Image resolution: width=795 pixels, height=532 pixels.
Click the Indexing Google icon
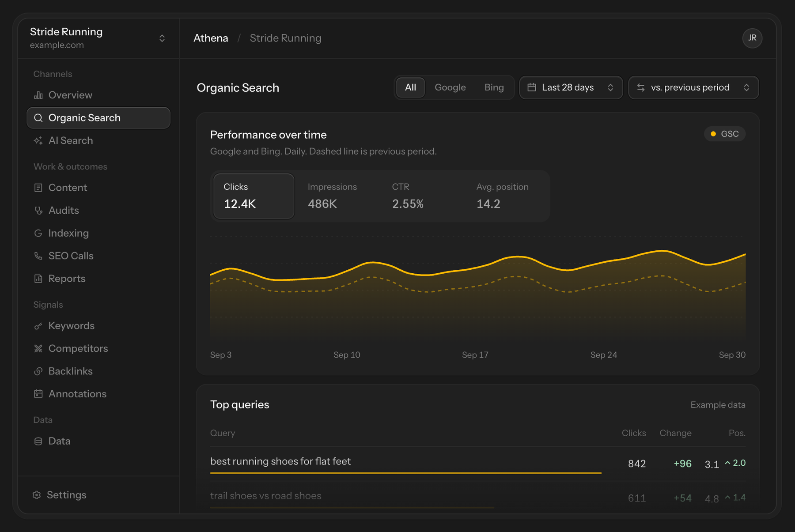[38, 233]
